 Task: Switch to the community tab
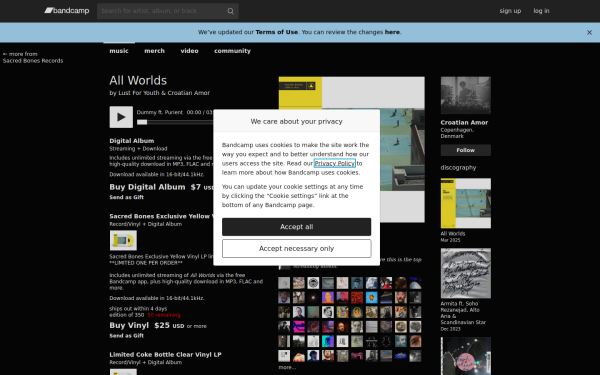232,51
